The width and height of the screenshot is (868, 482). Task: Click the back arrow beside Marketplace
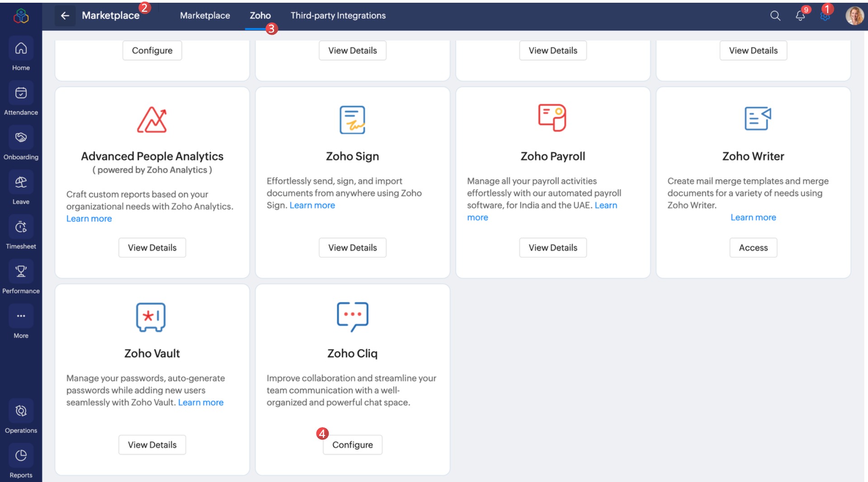[65, 15]
